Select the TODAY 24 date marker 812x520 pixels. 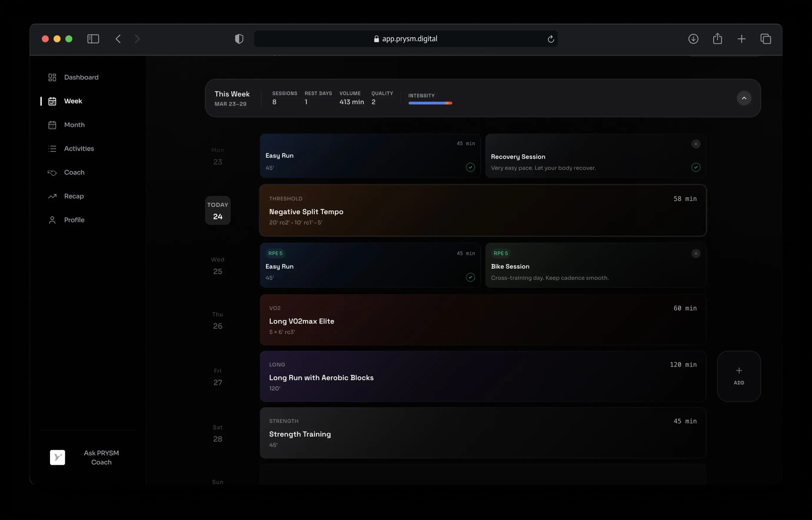click(x=217, y=210)
